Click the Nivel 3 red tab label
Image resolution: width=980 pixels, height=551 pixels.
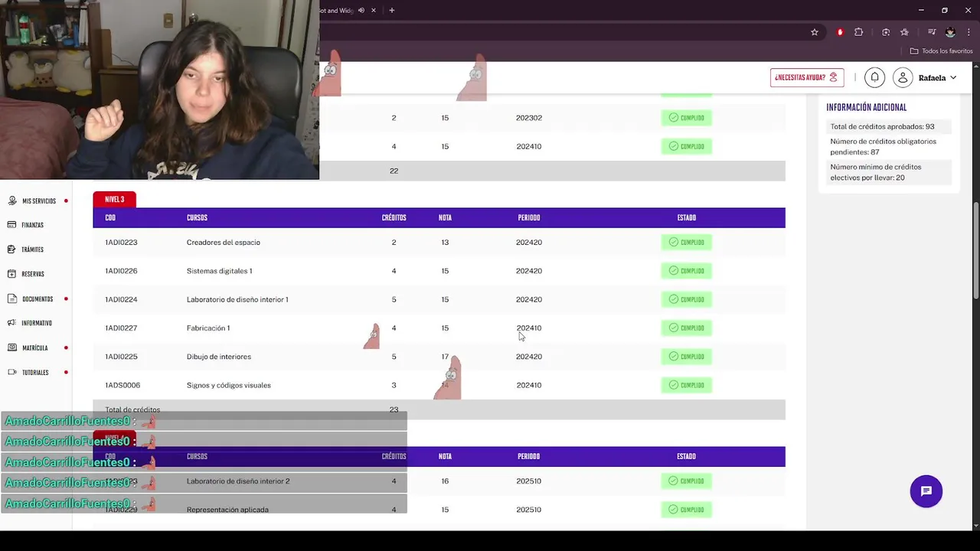(114, 200)
